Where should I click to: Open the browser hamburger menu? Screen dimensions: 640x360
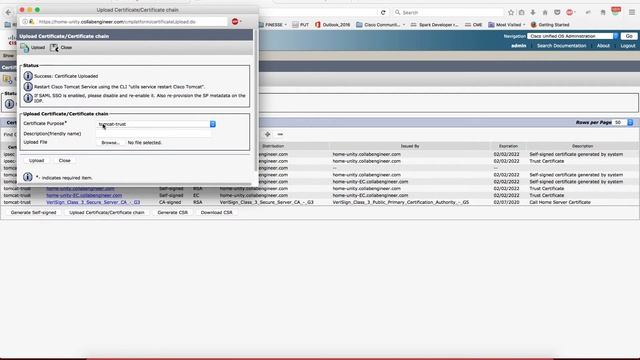[x=632, y=13]
